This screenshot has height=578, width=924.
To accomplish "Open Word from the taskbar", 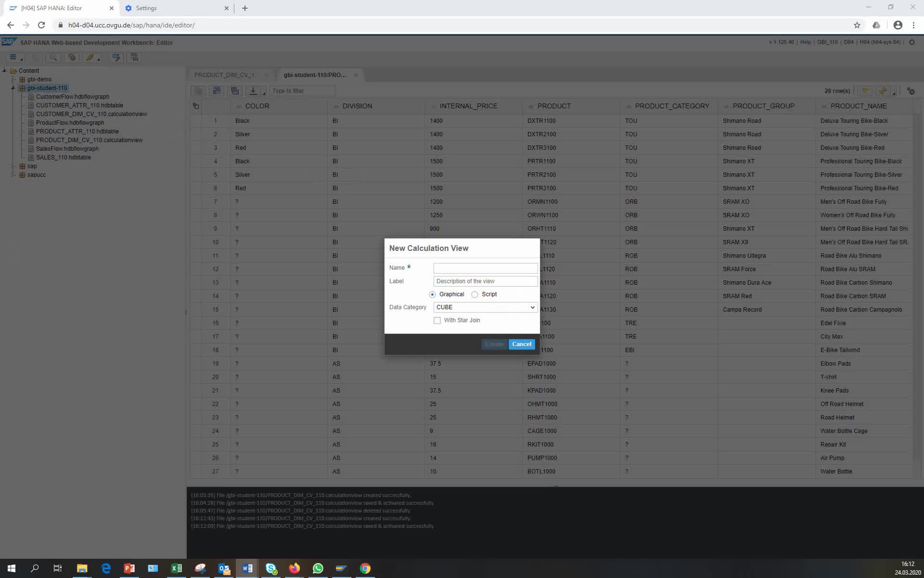I will click(247, 568).
